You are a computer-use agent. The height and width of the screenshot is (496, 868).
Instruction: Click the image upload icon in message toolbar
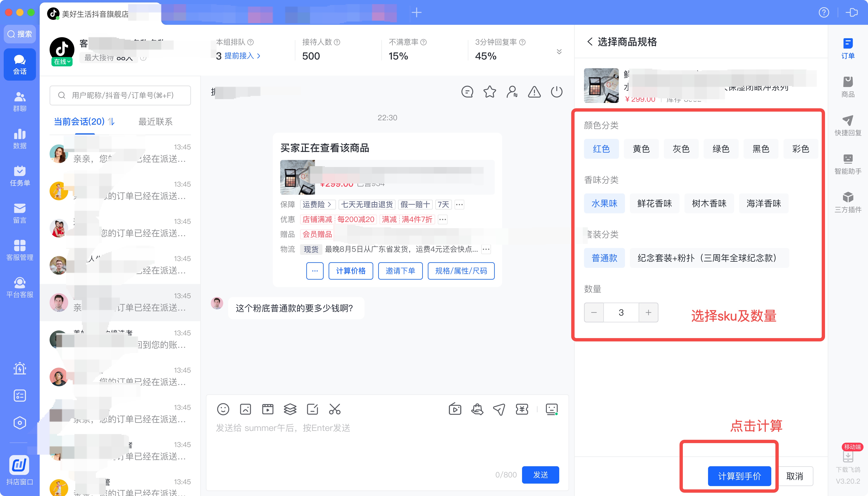[245, 409]
